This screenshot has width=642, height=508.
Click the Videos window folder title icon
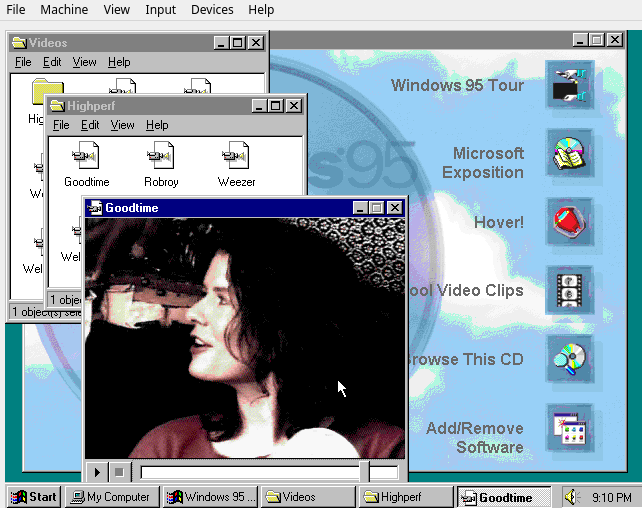coord(19,43)
